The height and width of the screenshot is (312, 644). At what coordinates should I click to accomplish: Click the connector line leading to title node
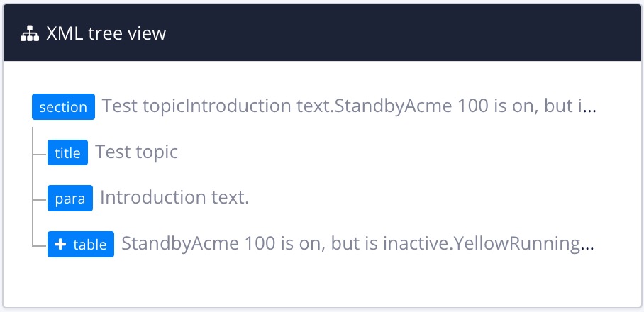point(40,152)
